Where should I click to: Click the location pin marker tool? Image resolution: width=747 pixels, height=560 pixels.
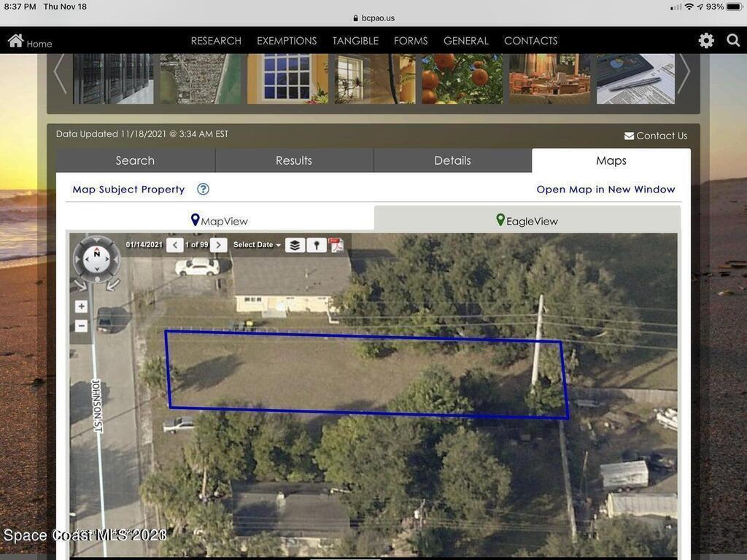[317, 245]
